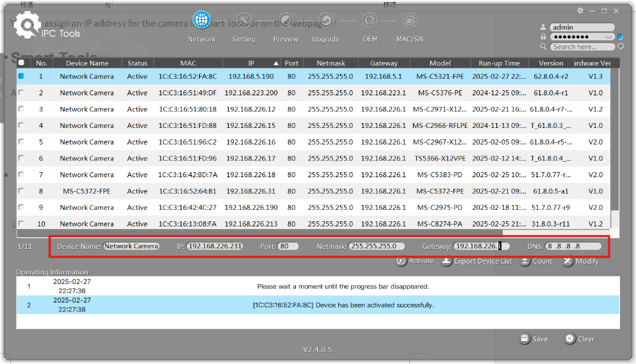Sort by the MAC column header

[188, 63]
